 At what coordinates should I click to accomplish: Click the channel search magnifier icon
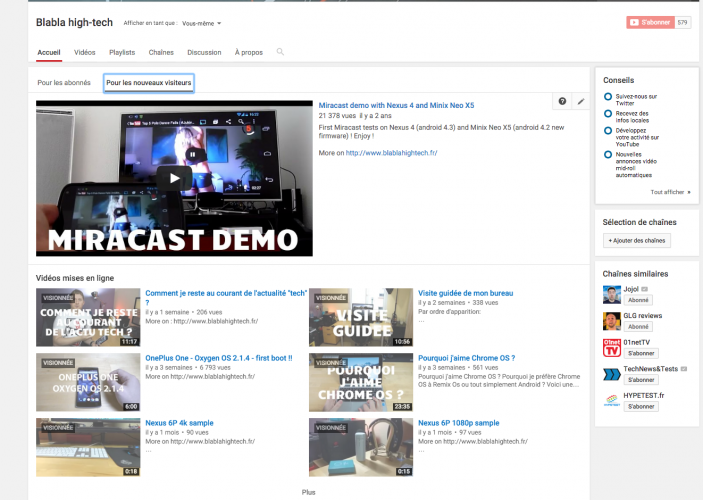[280, 52]
